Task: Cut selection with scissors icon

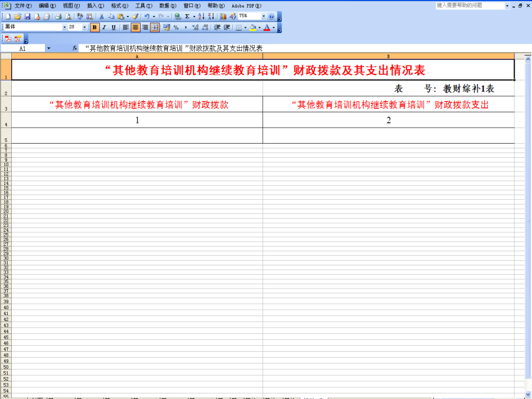Action: click(x=102, y=17)
